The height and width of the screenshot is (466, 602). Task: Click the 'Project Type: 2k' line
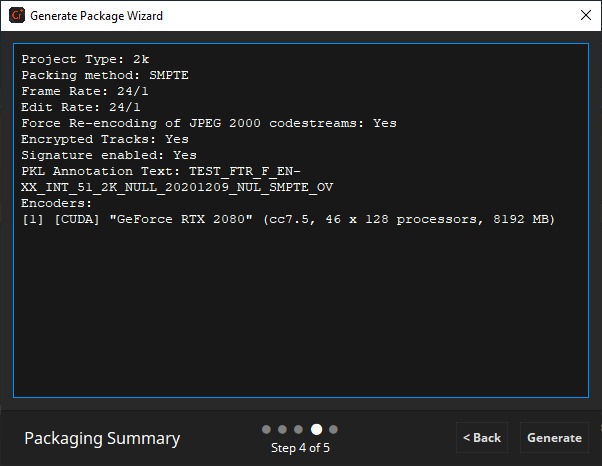click(x=85, y=59)
